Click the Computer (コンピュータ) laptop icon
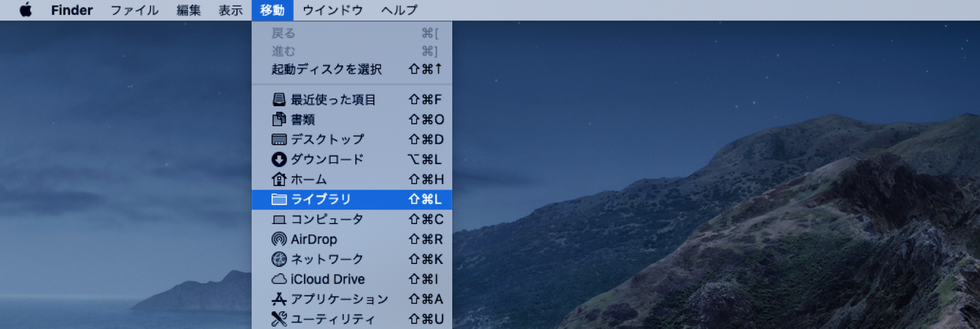Viewport: 980px width, 329px height. pyautogui.click(x=279, y=219)
